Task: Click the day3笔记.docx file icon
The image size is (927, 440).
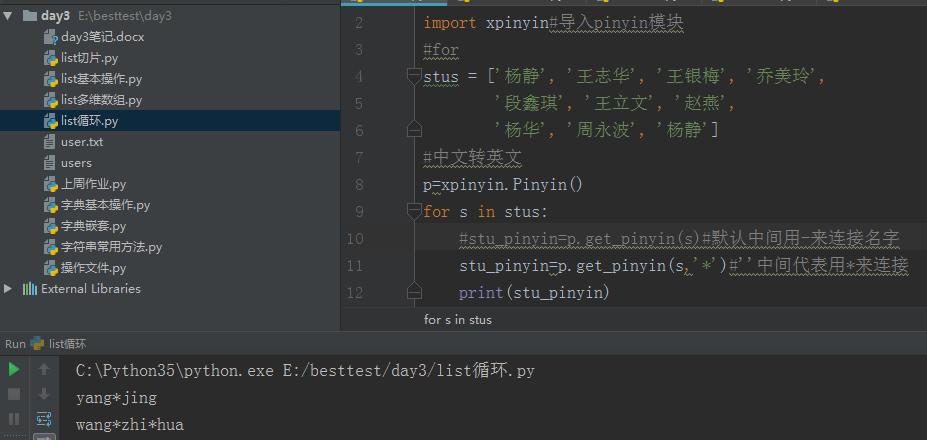Action: (x=51, y=37)
